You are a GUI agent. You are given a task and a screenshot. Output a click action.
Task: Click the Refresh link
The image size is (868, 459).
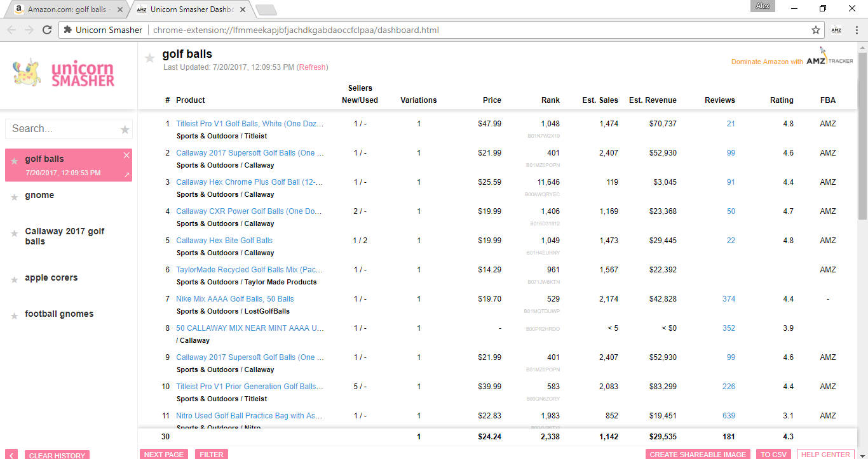pyautogui.click(x=313, y=67)
